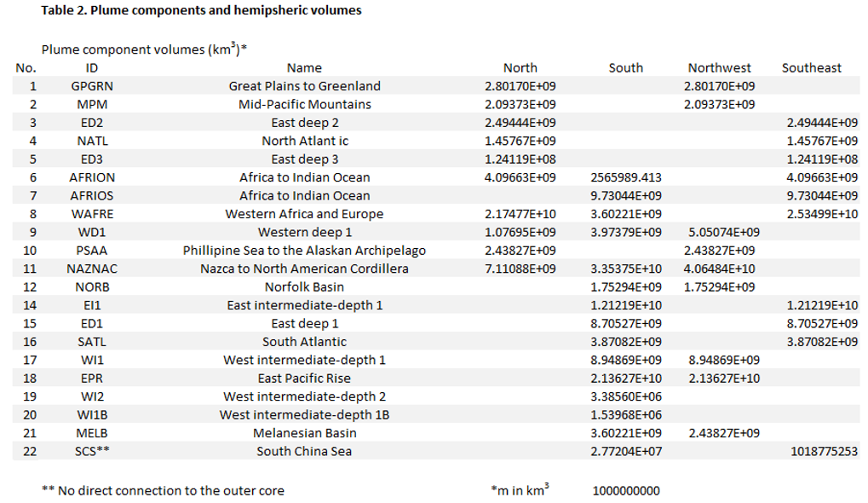Click the North Atlantic name cell
868x503 pixels.
click(304, 141)
